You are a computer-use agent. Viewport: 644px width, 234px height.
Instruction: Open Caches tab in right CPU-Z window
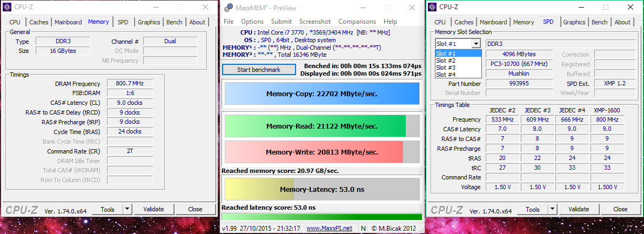(464, 22)
